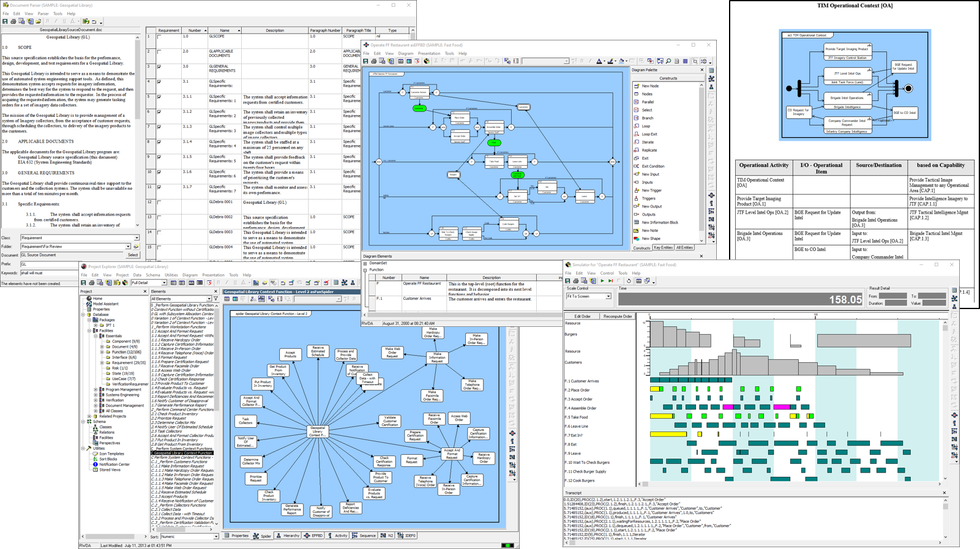
Task: Open Full Detail dropdown in Project Explorer
Action: (164, 283)
